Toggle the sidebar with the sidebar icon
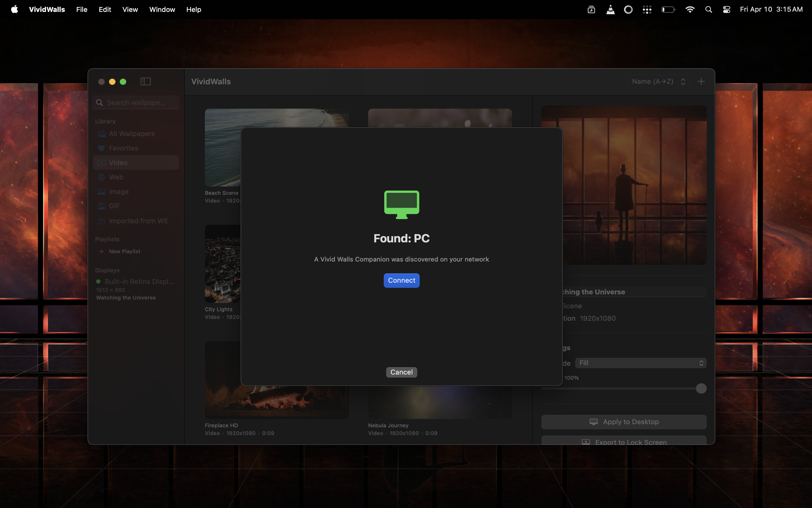This screenshot has height=508, width=812. pos(145,82)
